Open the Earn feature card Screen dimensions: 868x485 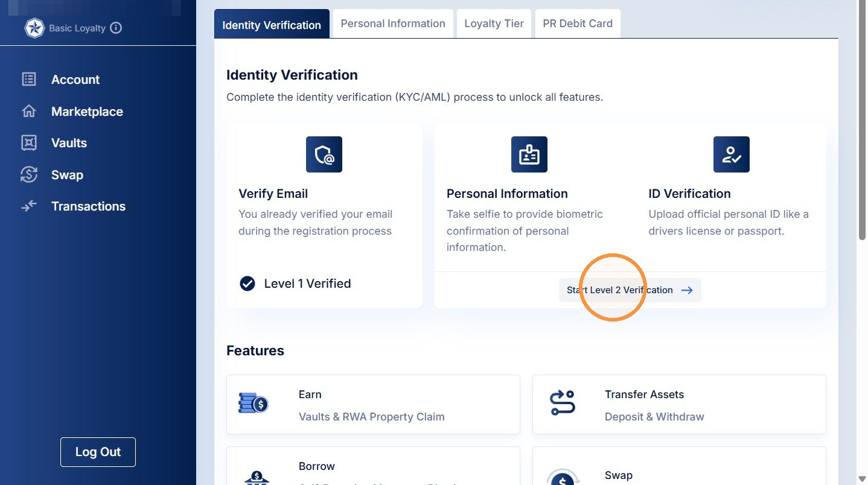point(373,405)
